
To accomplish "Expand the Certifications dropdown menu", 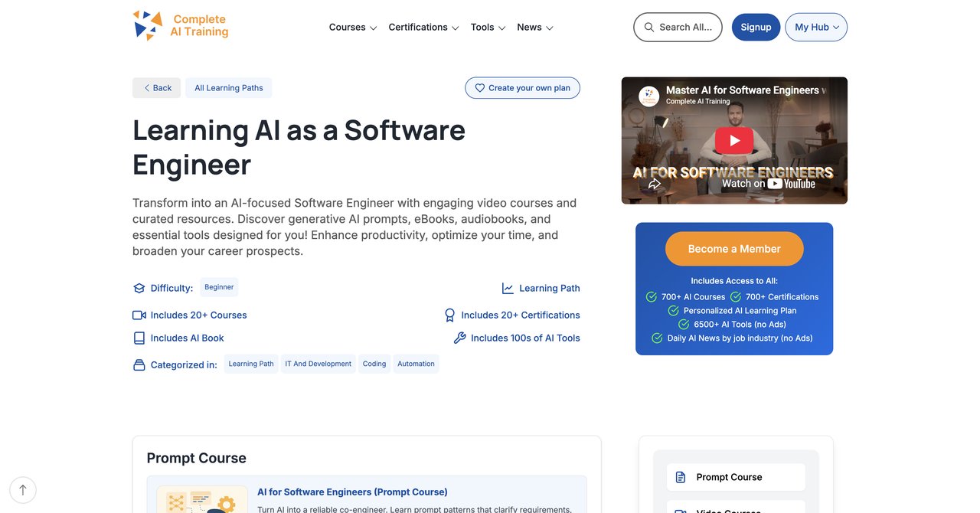I will [423, 27].
